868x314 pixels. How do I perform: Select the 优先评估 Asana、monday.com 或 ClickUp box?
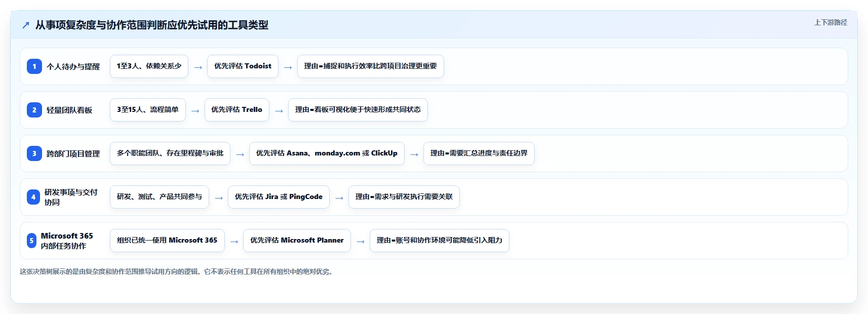(327, 153)
